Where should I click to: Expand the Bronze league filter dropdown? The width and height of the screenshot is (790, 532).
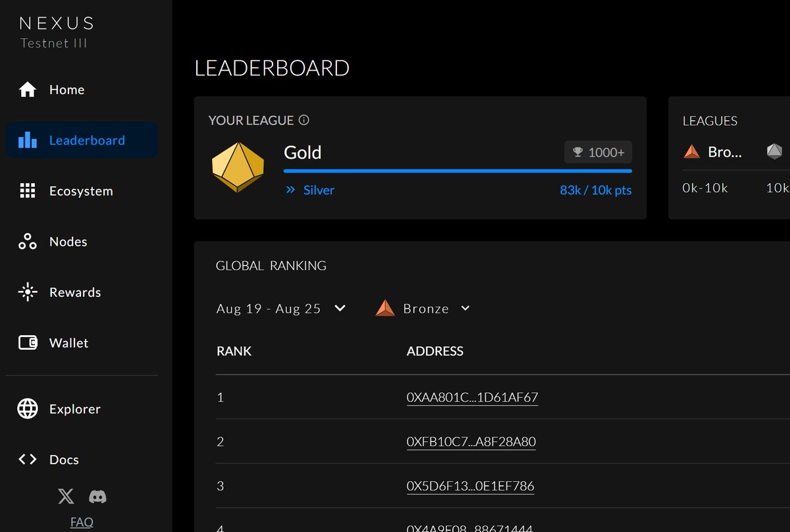[423, 308]
